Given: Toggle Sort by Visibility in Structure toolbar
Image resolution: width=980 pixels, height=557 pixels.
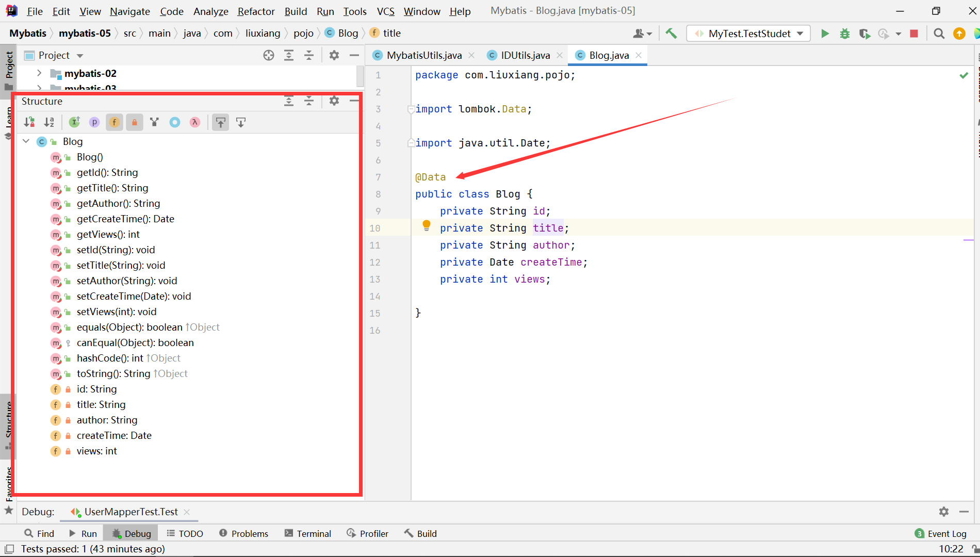Looking at the screenshot, I should click(29, 122).
